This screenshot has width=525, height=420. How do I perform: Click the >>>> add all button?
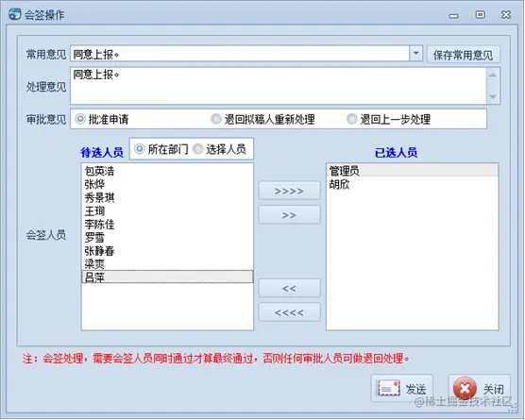289,191
